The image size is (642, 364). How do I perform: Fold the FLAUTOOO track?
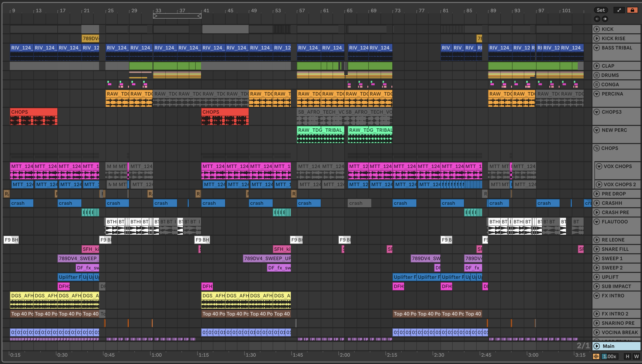click(597, 221)
